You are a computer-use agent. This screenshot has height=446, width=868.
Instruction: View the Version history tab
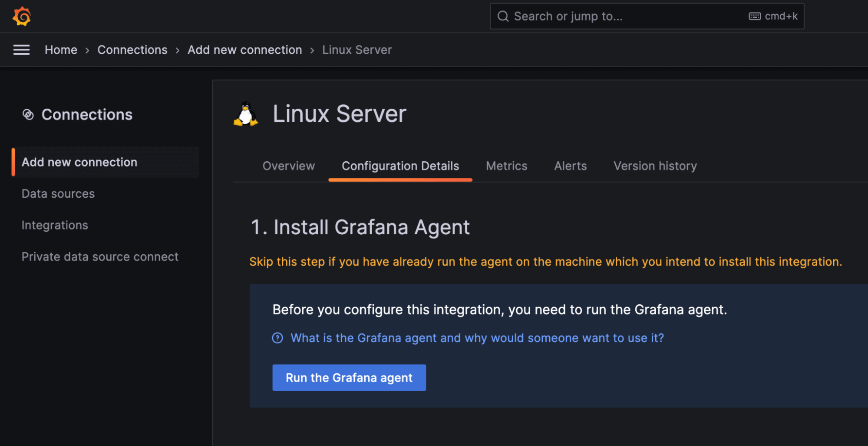pos(654,166)
